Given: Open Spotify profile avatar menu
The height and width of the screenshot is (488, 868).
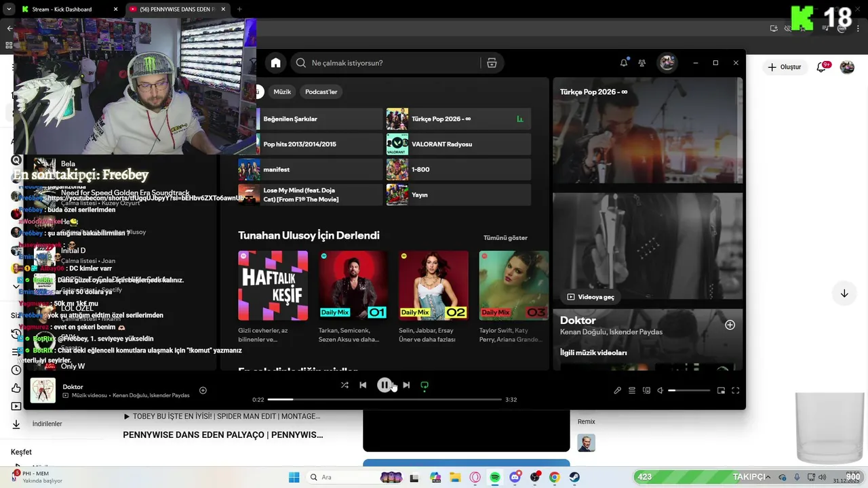Looking at the screenshot, I should coord(667,63).
